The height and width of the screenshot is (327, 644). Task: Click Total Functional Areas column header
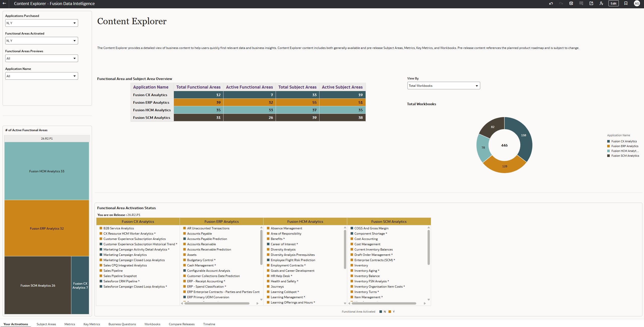[x=198, y=87]
